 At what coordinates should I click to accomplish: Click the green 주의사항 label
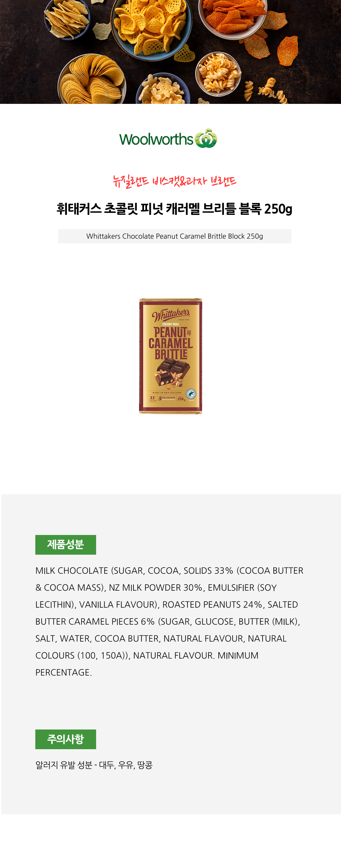click(66, 739)
